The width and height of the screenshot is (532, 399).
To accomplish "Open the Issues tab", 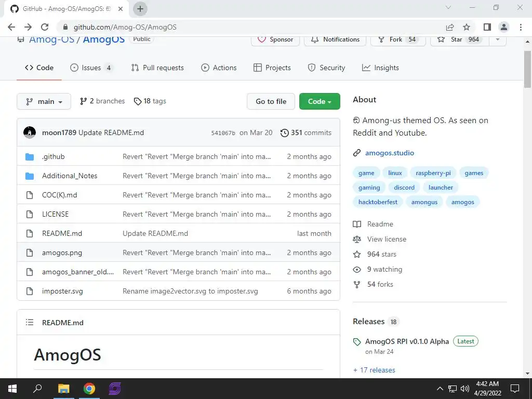I will coord(91,68).
